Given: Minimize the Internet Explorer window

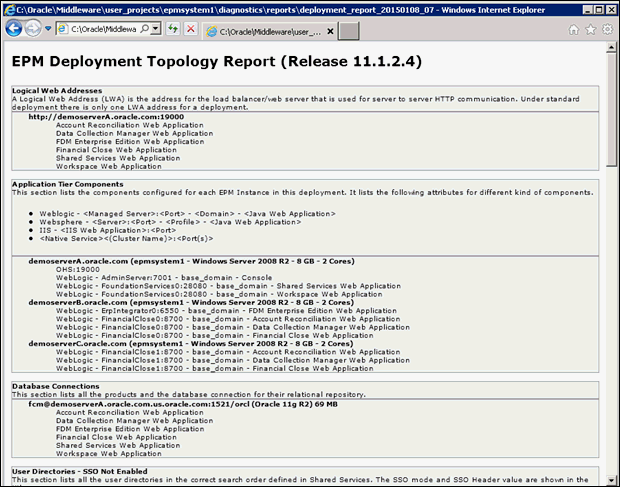Looking at the screenshot, I should pos(588,9).
